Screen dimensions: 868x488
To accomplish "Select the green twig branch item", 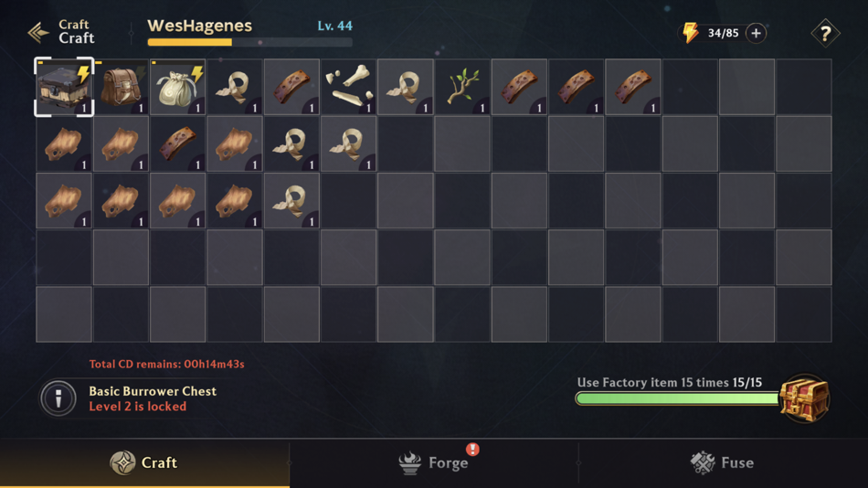I will [x=462, y=87].
